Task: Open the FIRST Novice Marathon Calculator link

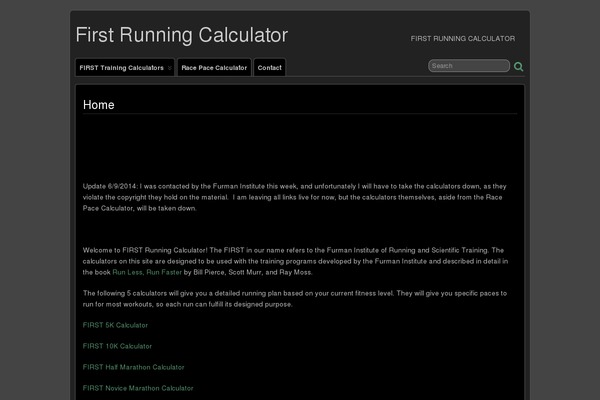Action: coord(138,388)
